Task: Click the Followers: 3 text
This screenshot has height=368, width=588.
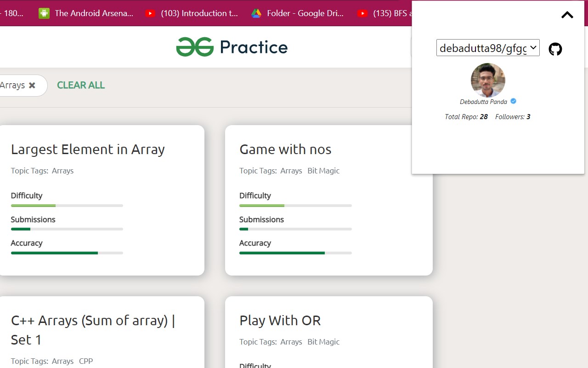Action: 513,117
